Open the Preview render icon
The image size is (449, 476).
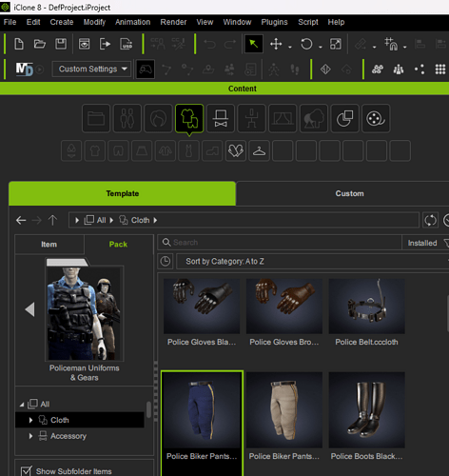[x=84, y=44]
